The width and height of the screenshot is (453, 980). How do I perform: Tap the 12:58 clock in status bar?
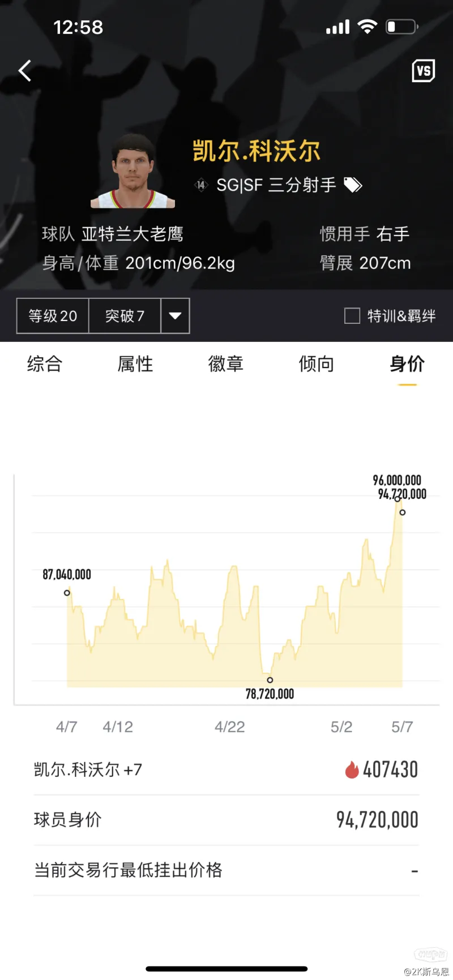click(78, 27)
